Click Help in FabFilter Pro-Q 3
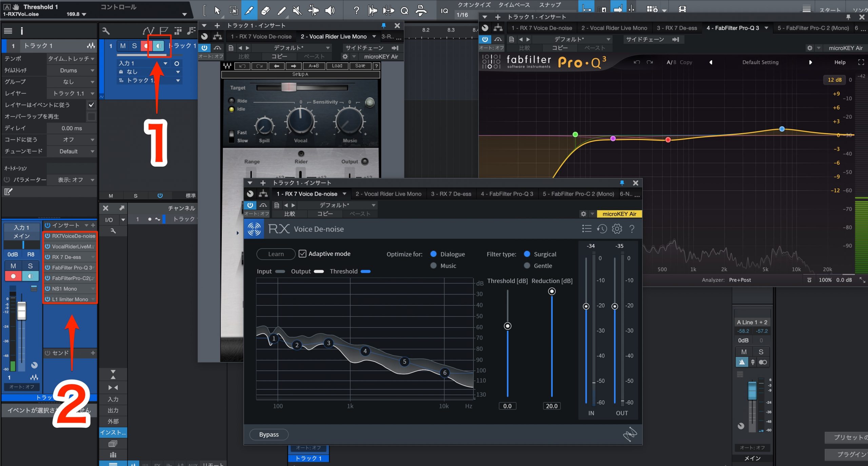 click(840, 62)
